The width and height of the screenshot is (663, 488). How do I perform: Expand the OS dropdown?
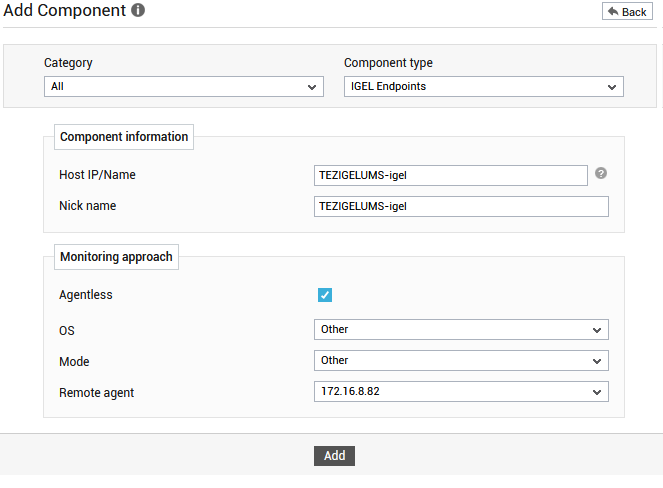[461, 329]
